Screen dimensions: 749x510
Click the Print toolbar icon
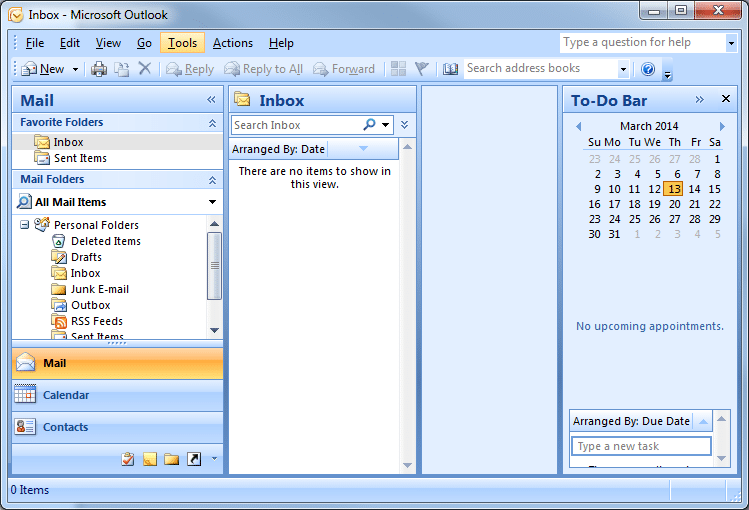click(99, 69)
